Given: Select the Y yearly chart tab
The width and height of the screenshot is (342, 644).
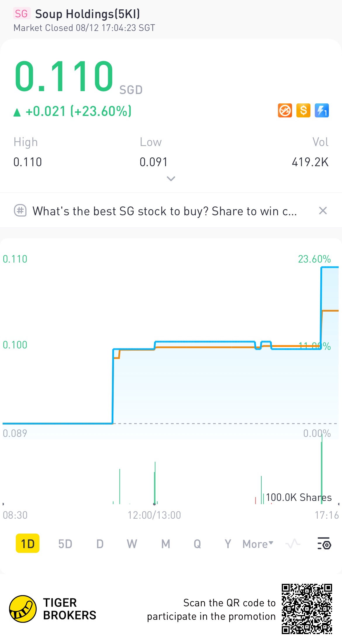Looking at the screenshot, I should (x=228, y=544).
